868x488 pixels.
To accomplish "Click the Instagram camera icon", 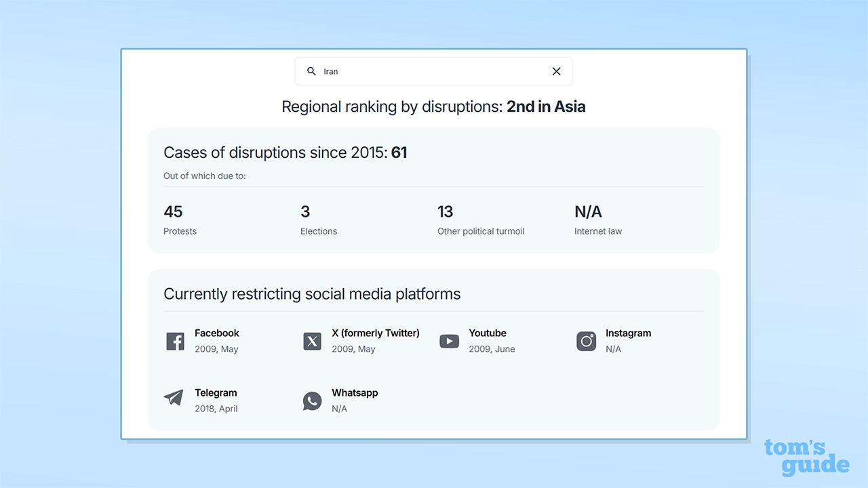I will pyautogui.click(x=586, y=341).
